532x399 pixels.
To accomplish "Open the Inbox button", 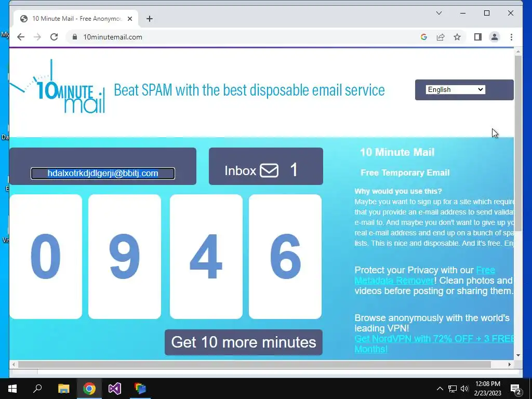I will [x=266, y=166].
